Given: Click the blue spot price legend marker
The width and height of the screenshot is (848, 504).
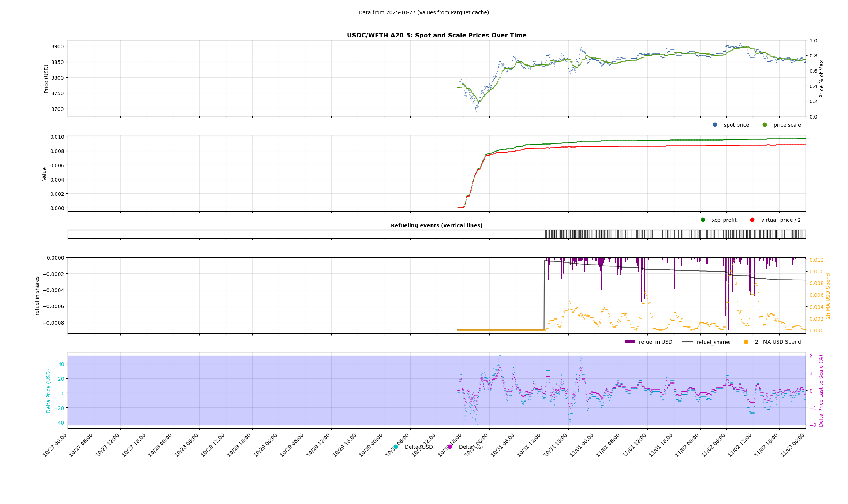Looking at the screenshot, I should [x=715, y=125].
